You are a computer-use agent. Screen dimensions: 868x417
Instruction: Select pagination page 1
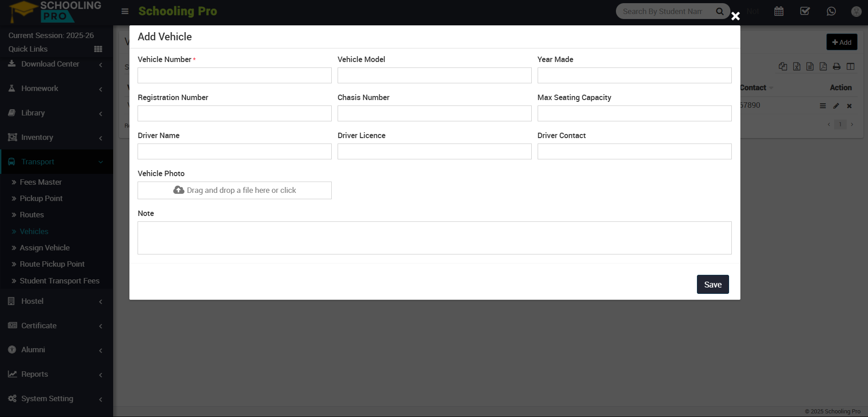coord(840,125)
